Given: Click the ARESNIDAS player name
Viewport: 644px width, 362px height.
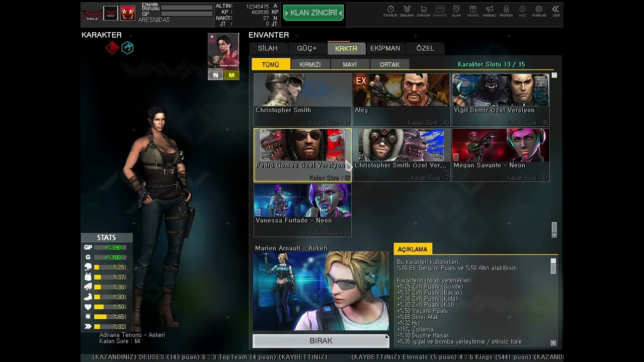Looking at the screenshot, I should pos(154,20).
